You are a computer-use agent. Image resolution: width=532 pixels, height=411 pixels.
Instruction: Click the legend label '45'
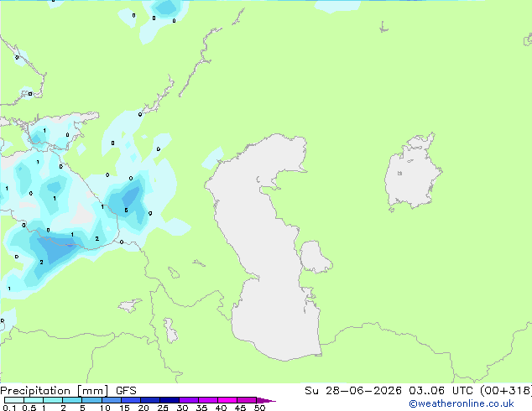point(240,408)
